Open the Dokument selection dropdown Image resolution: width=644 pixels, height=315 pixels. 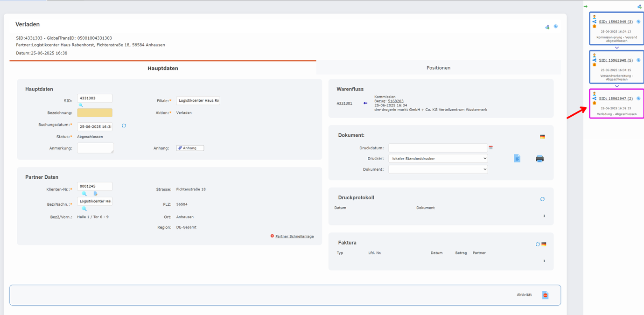point(438,169)
